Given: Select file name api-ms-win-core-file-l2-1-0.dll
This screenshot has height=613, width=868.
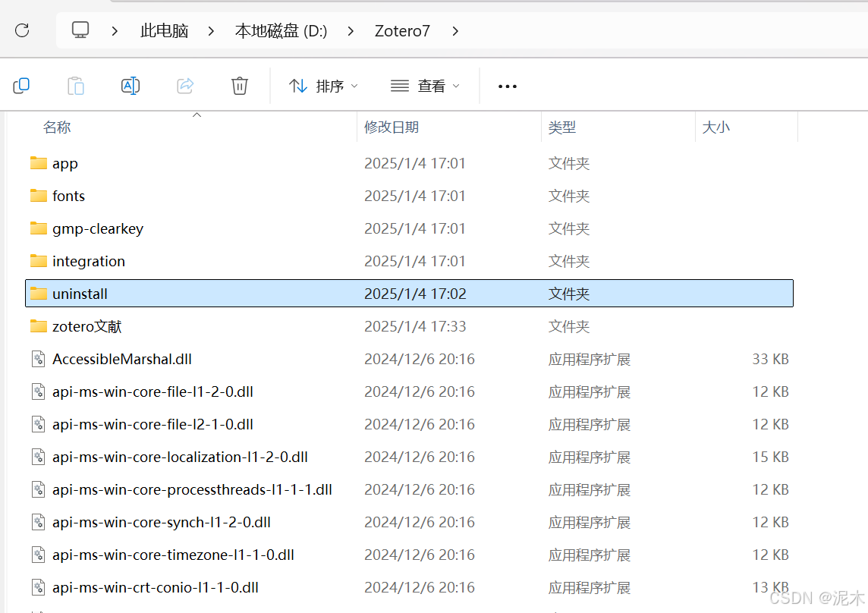Looking at the screenshot, I should point(153,424).
